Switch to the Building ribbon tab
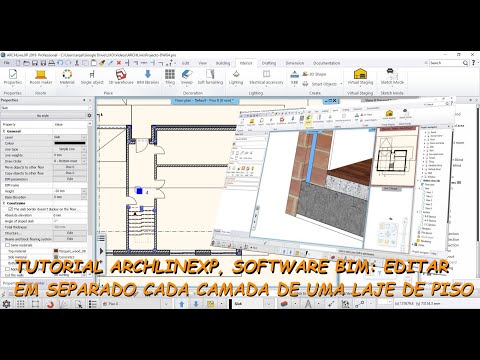This screenshot has height=360, width=480. pos(223,63)
